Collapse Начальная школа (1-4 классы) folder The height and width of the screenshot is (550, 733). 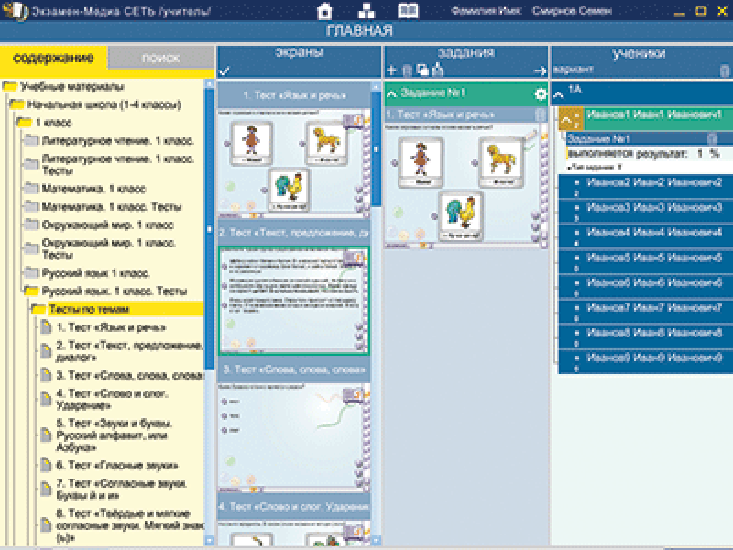(17, 104)
